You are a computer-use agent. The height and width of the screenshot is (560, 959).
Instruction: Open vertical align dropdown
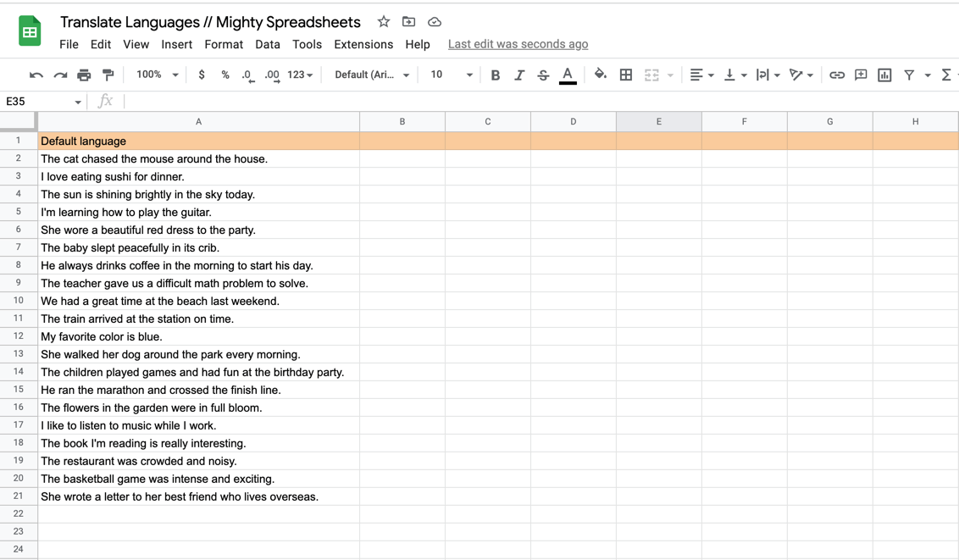(735, 75)
